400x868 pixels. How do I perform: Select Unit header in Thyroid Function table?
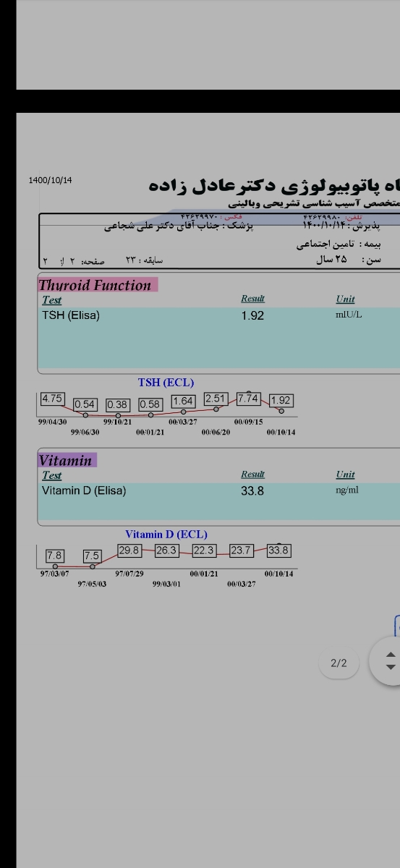click(345, 299)
